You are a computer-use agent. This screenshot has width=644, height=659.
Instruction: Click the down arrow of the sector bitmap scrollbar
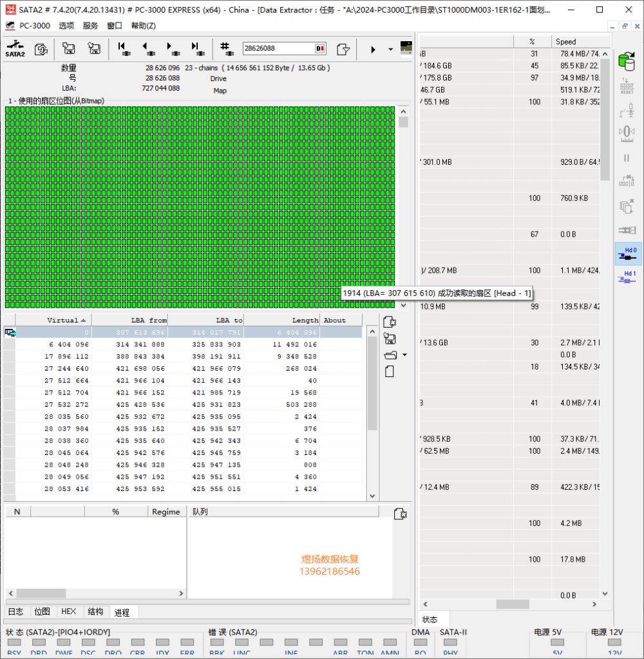[x=403, y=306]
